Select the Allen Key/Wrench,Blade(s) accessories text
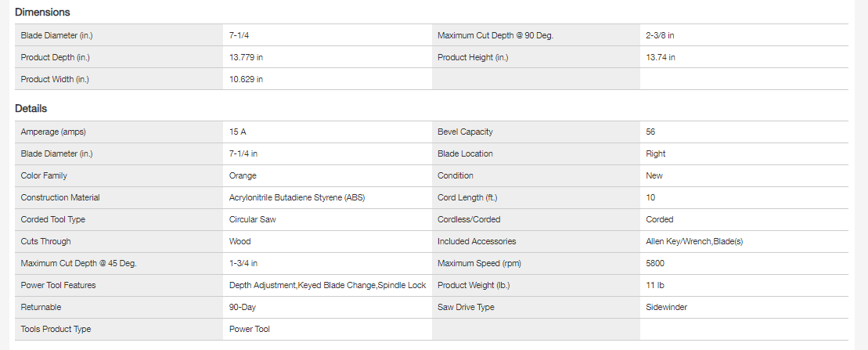868x350 pixels. pyautogui.click(x=694, y=241)
